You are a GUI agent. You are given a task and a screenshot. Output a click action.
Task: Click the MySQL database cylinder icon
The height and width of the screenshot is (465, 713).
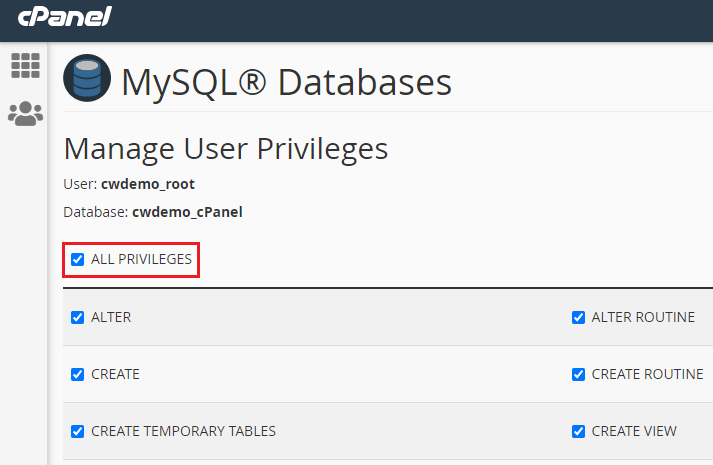87,81
